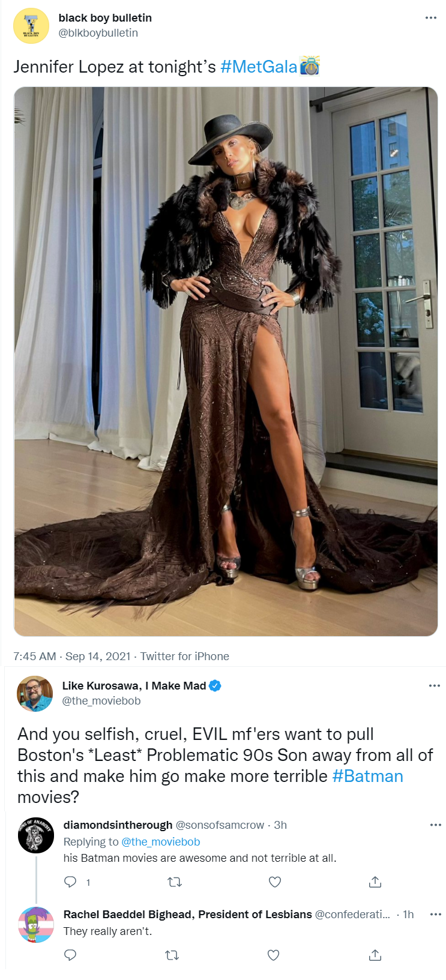Reply to diamondsintherough's comment
The image size is (446, 980).
tap(70, 882)
